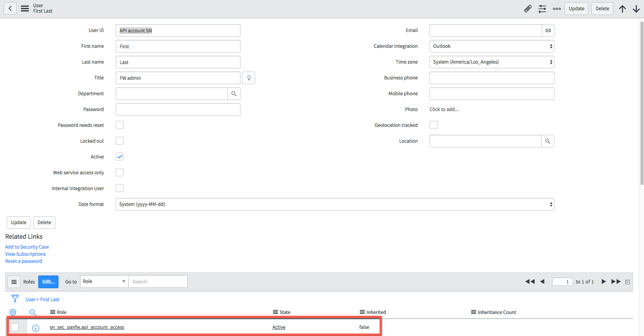Screen dimensions: 644x336
Task: Focus the User ID field
Action: pyautogui.click(x=178, y=30)
